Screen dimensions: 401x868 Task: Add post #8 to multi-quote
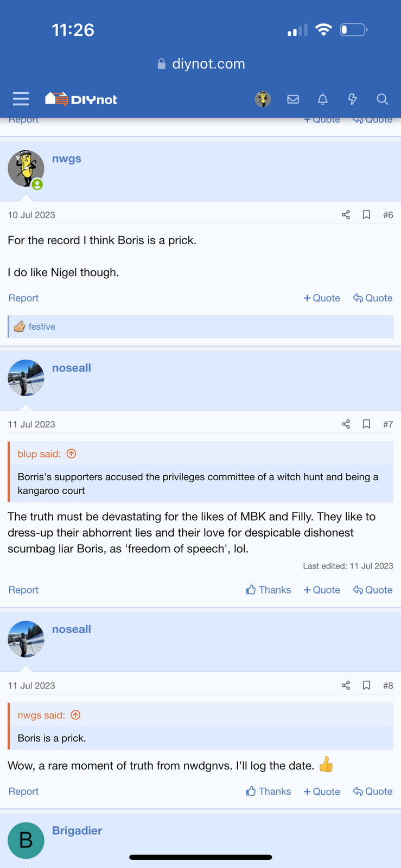322,792
